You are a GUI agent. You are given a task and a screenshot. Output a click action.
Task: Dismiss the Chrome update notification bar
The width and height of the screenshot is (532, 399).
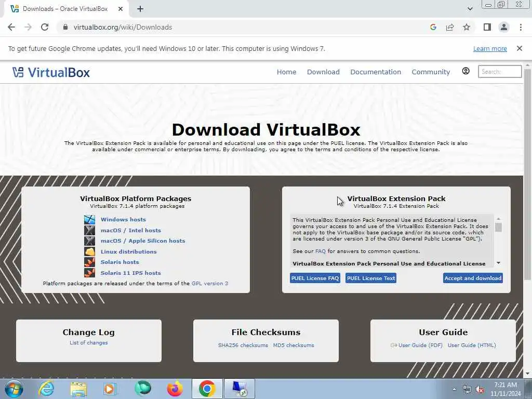[x=520, y=48]
